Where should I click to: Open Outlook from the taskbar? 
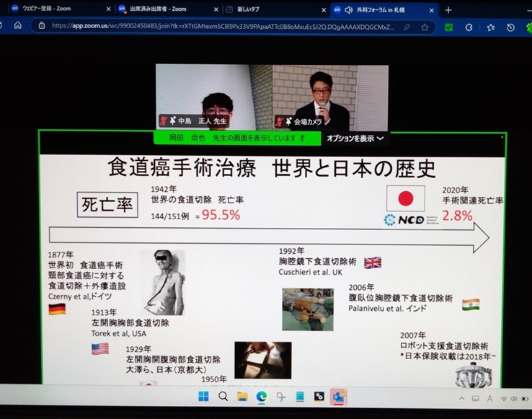pos(338,397)
